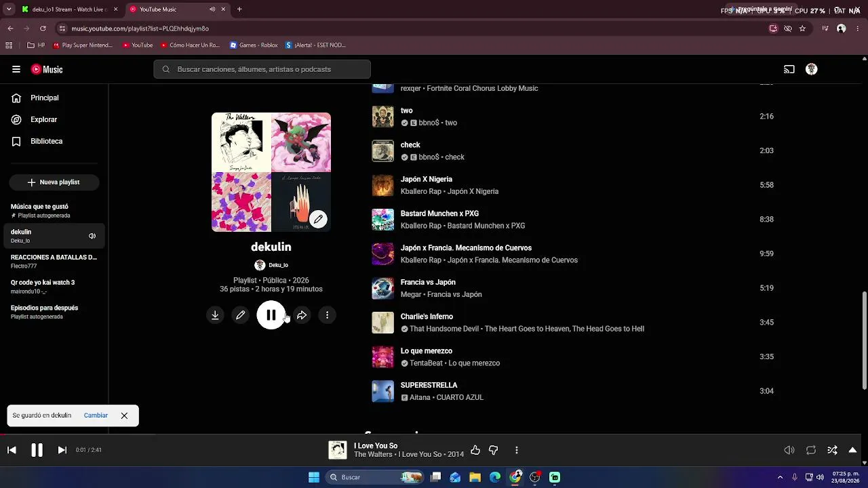Open a new browser tab
Viewport: 868px width, 488px height.
point(239,9)
